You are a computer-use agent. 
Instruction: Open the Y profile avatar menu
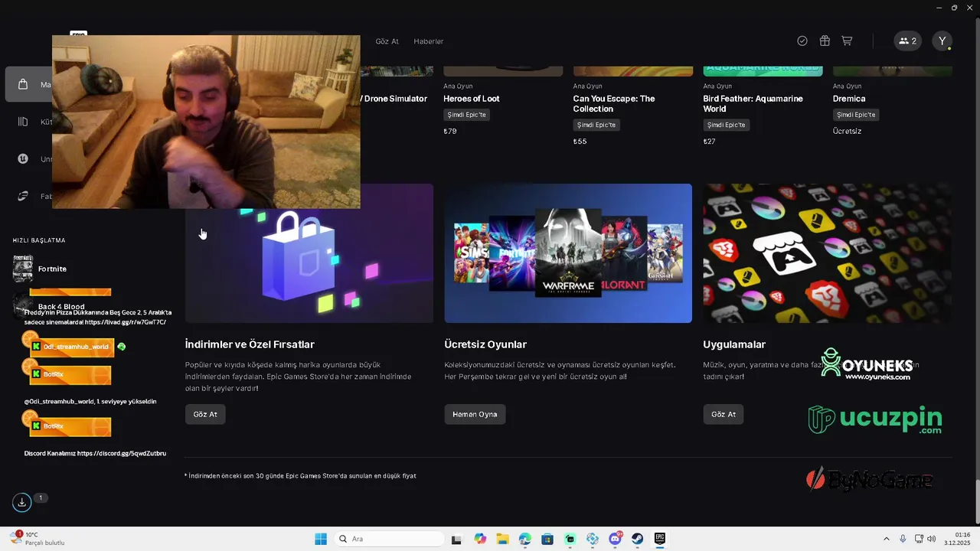tap(942, 41)
